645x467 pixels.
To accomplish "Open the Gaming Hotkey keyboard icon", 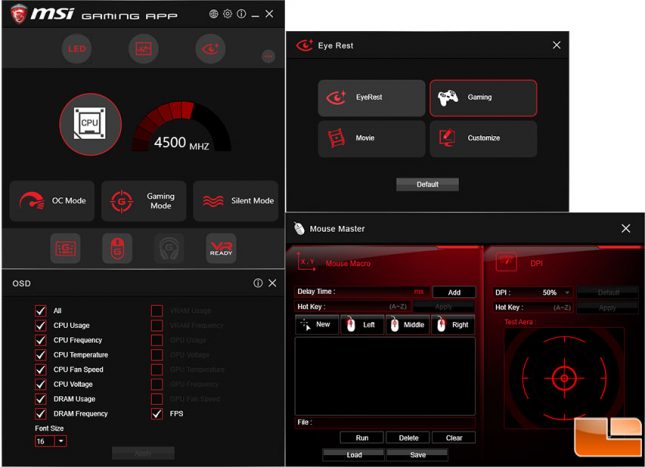I will click(65, 248).
